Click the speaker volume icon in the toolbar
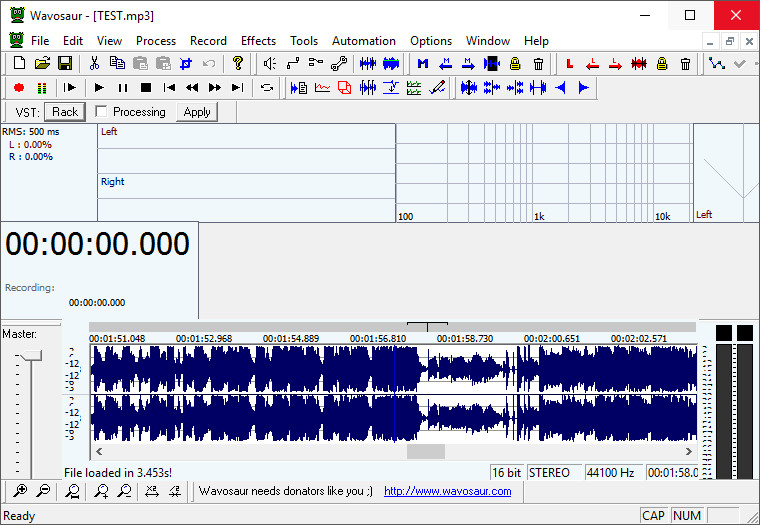The width and height of the screenshot is (760, 525). point(269,63)
